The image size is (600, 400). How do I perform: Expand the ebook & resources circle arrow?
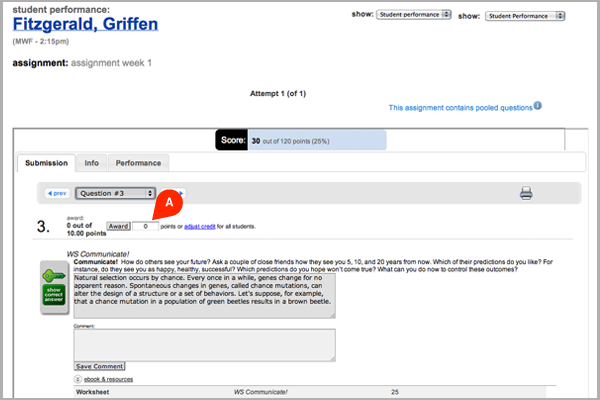pos(78,379)
